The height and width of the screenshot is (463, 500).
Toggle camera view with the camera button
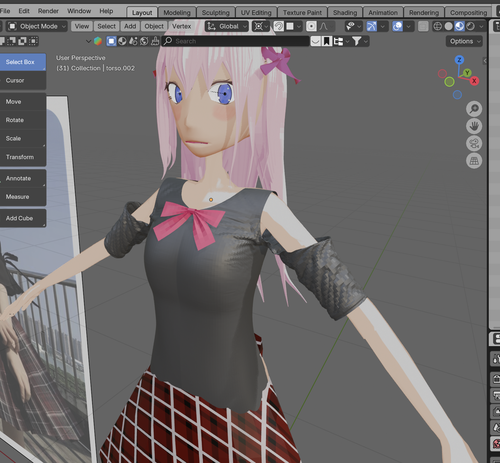point(474,144)
